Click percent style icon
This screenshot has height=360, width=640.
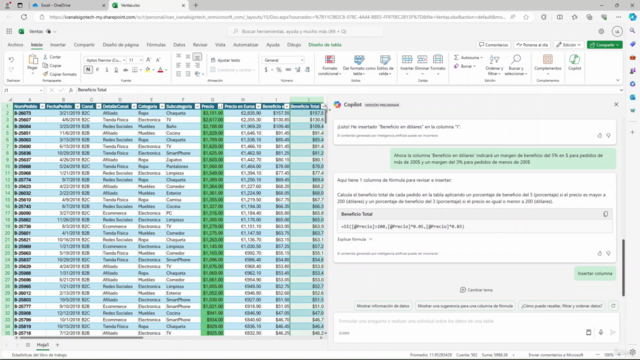click(278, 70)
